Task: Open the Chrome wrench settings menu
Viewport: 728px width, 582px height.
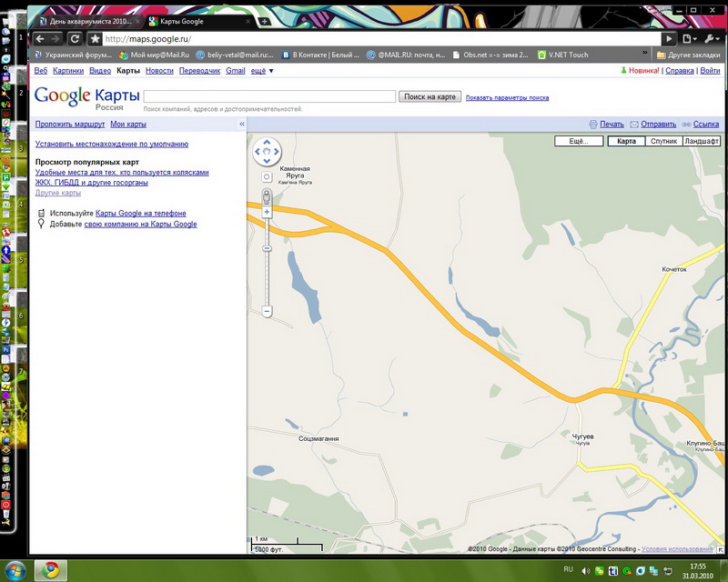Action: 711,39
